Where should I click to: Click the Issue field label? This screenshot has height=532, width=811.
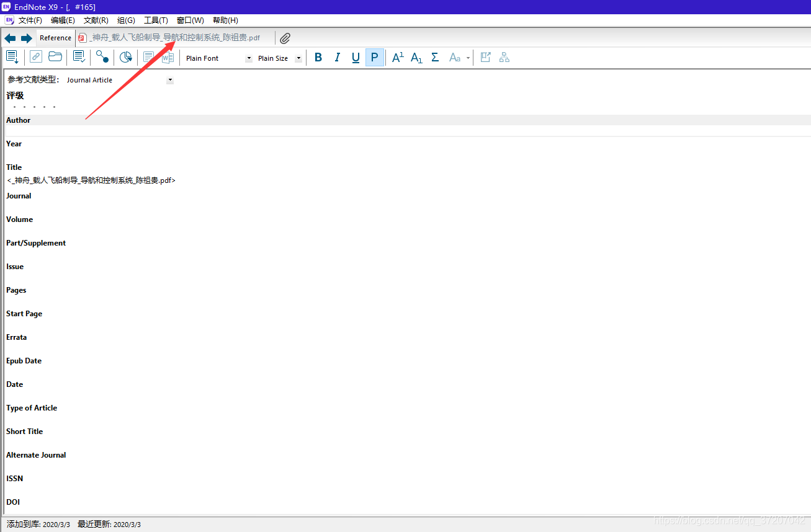pyautogui.click(x=15, y=267)
